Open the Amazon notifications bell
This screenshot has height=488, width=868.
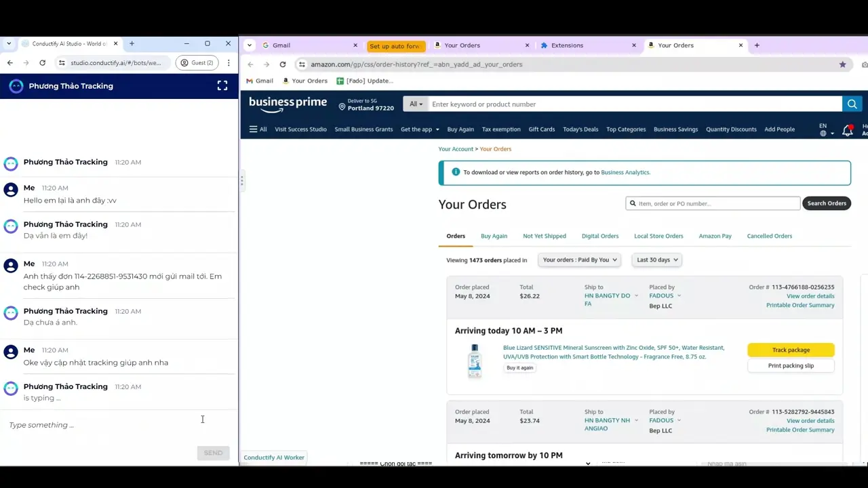pos(848,130)
